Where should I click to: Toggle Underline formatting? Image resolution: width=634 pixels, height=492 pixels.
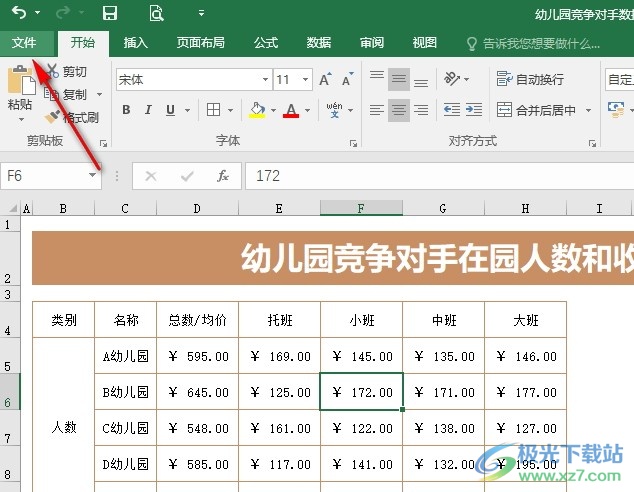pos(170,110)
